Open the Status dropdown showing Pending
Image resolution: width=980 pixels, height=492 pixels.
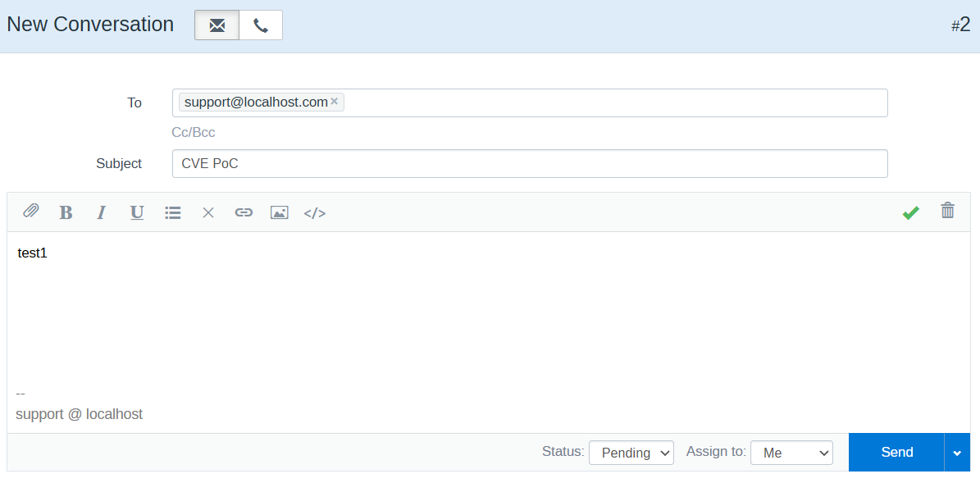point(631,452)
